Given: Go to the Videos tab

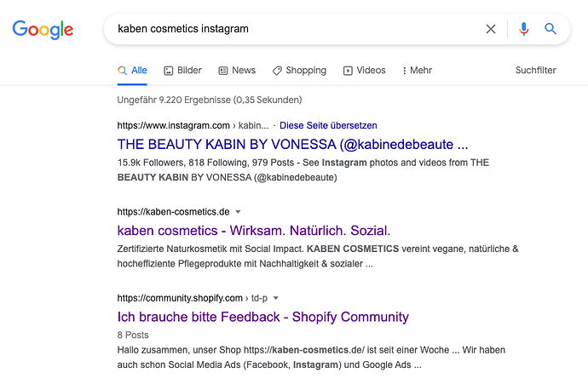Looking at the screenshot, I should point(364,71).
